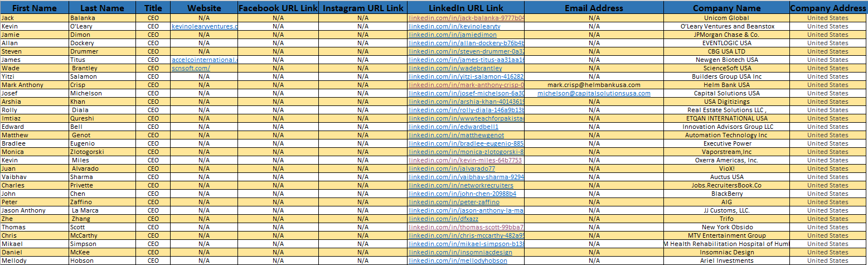Open the mellodyhobson LinkedIn link
Viewport: 868px width, 265px height.
(458, 261)
